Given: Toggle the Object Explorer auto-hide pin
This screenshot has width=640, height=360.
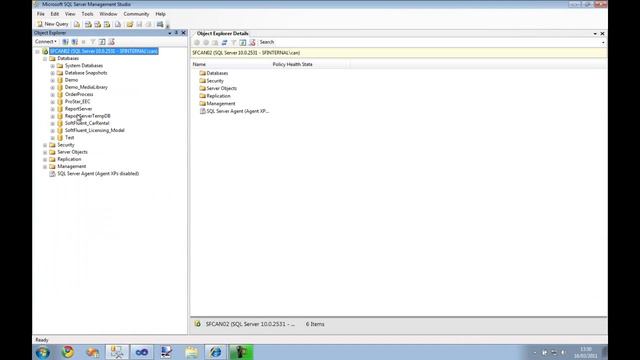Looking at the screenshot, I should point(176,33).
